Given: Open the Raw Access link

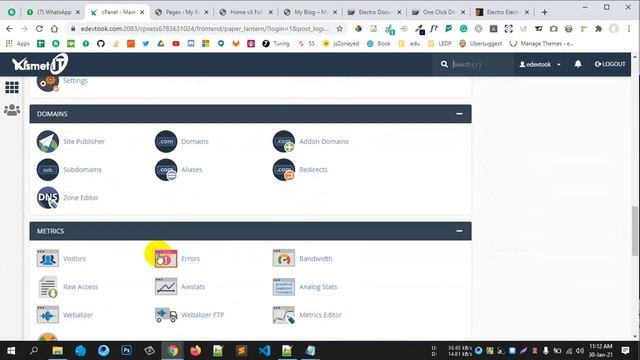Looking at the screenshot, I should point(80,287).
